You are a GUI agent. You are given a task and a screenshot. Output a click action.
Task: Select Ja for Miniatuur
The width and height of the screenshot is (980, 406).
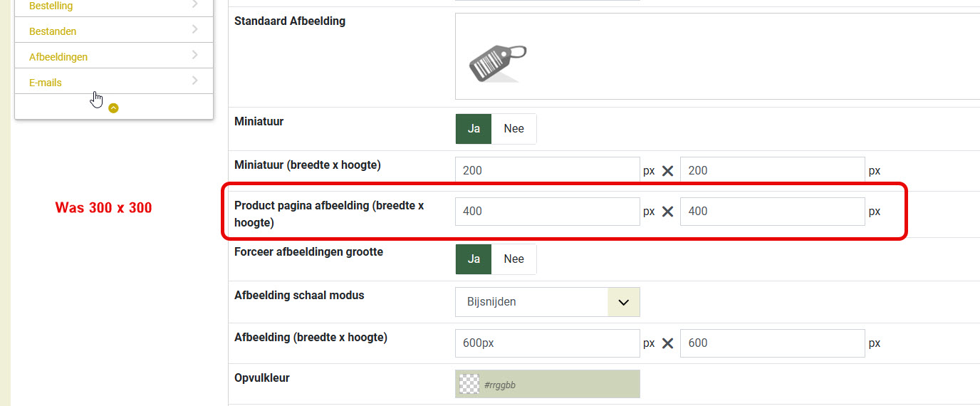[474, 129]
